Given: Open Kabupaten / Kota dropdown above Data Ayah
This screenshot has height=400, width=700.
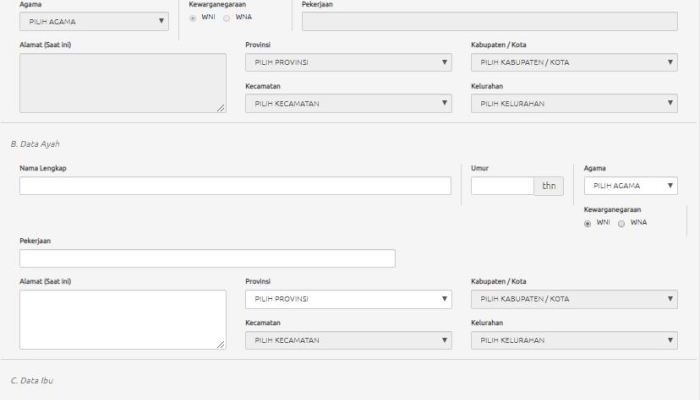Looking at the screenshot, I should pyautogui.click(x=574, y=63).
